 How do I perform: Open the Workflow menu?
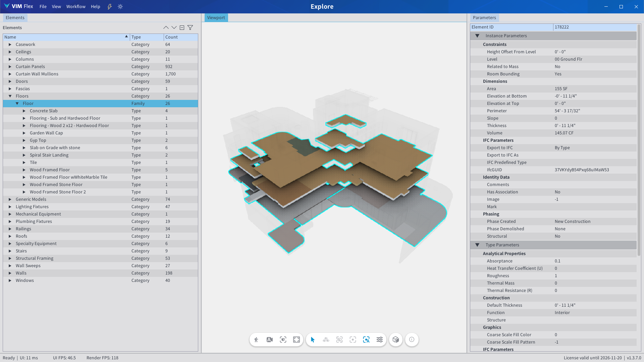(76, 6)
